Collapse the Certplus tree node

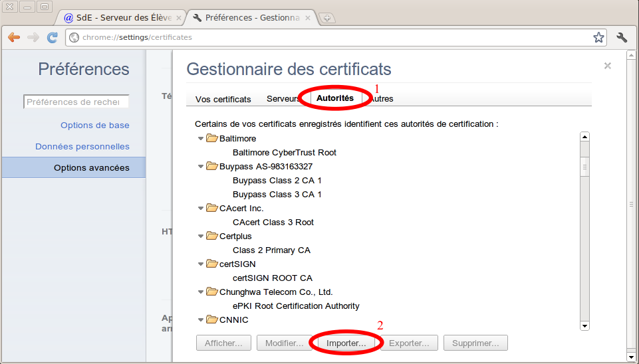tap(201, 236)
